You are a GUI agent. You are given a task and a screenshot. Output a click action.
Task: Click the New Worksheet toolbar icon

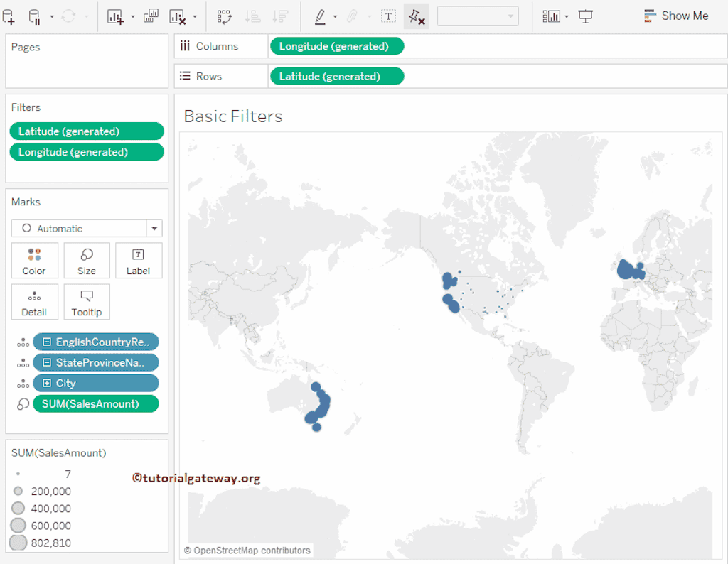pyautogui.click(x=115, y=16)
